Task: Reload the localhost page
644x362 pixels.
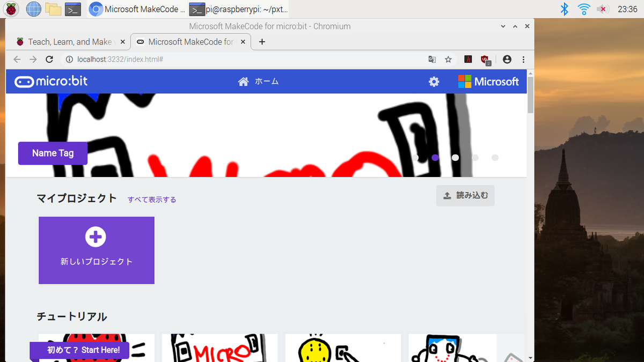Action: (x=49, y=60)
